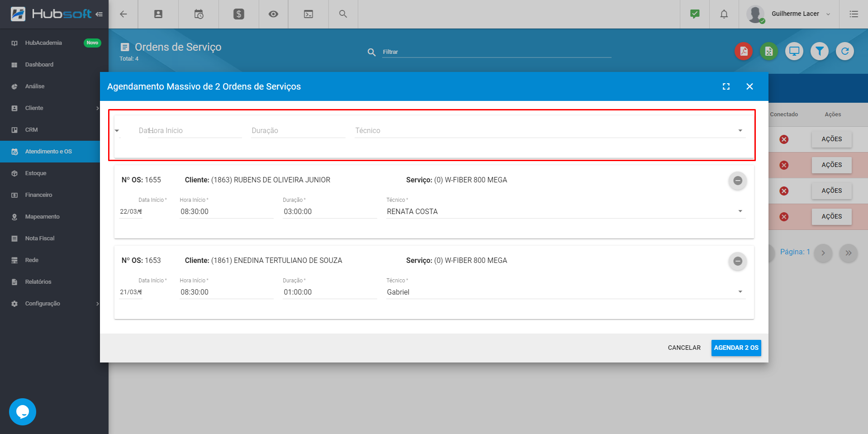This screenshot has width=868, height=434.
Task: Export list as PDF red button
Action: pyautogui.click(x=744, y=51)
